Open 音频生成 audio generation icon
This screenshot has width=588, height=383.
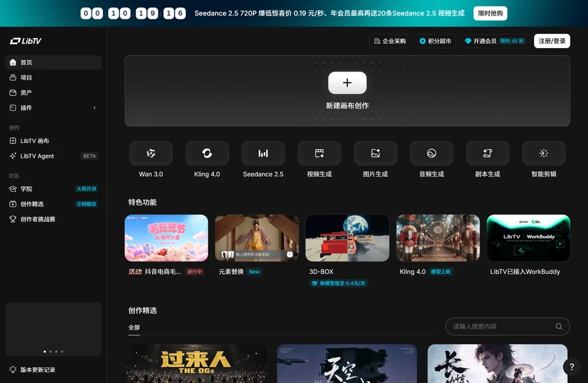point(432,153)
